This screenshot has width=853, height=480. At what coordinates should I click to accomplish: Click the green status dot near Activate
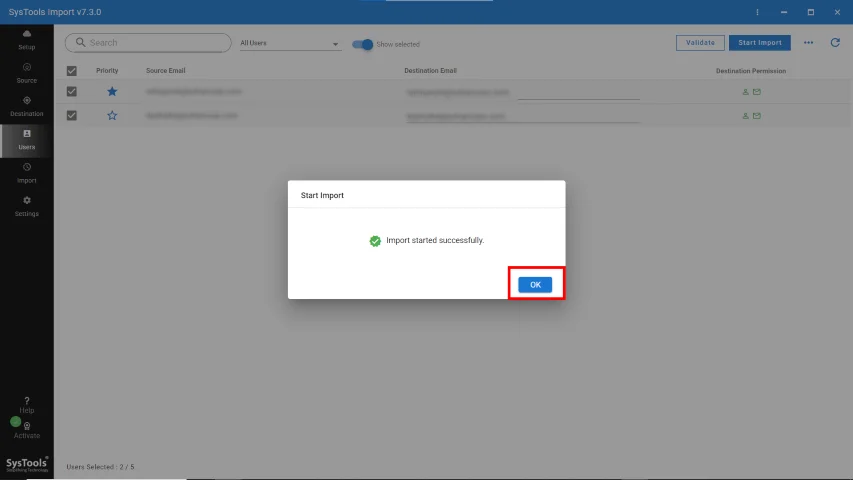click(15, 421)
